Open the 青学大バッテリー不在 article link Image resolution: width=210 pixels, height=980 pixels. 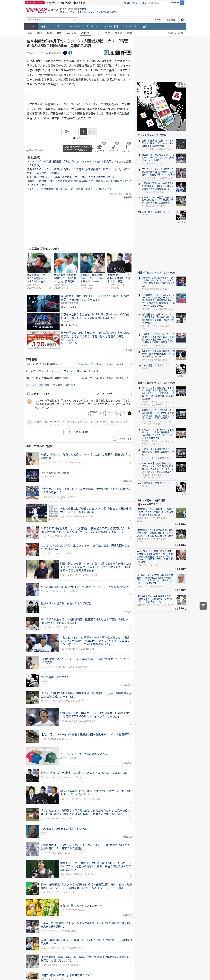(x=86, y=491)
